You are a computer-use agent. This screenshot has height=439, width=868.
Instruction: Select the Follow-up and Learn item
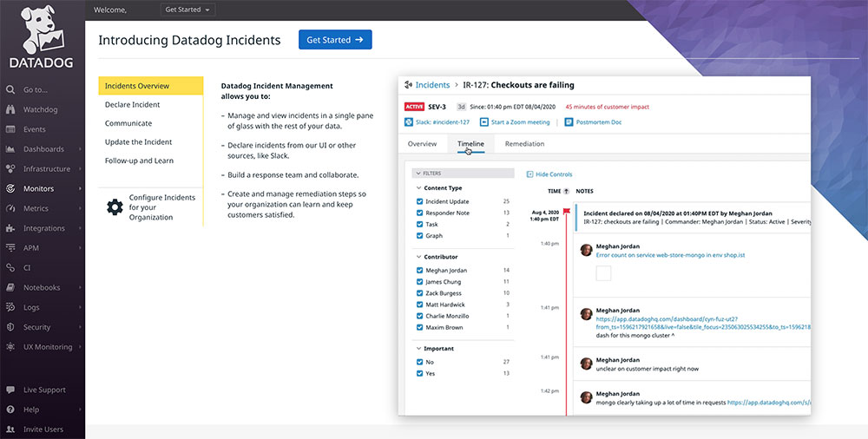139,161
